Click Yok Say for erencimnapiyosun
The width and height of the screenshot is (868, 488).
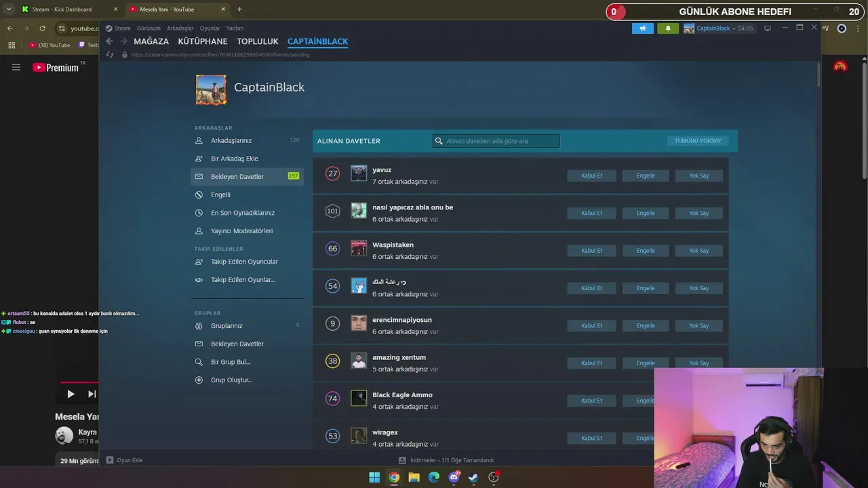(698, 325)
